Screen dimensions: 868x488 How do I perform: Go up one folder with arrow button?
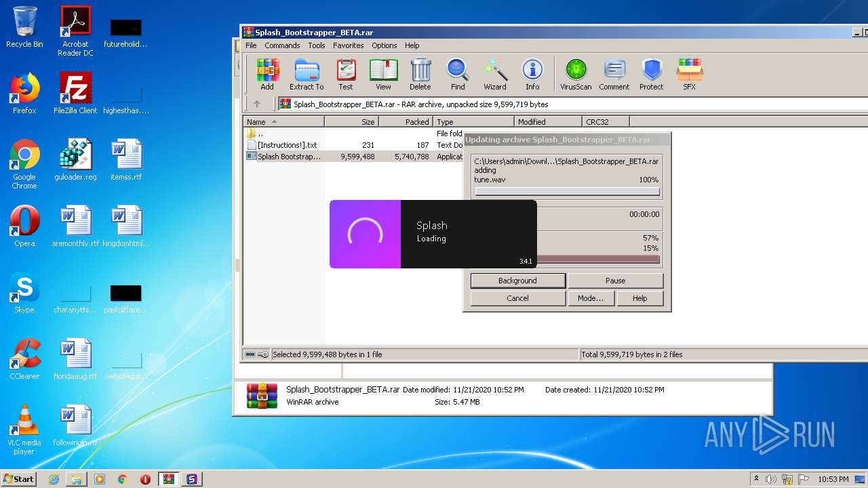pyautogui.click(x=256, y=104)
